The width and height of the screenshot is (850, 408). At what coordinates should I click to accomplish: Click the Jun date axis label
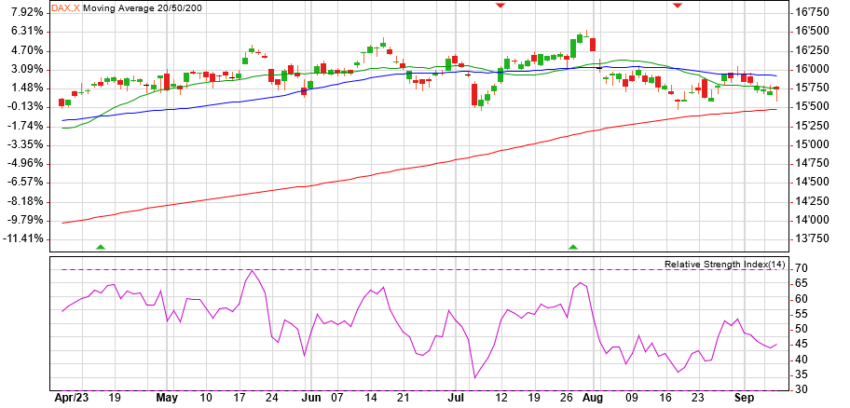pyautogui.click(x=311, y=398)
